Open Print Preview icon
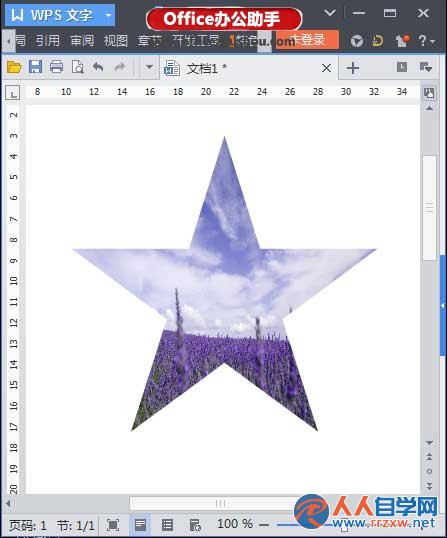This screenshot has width=447, height=538. (x=78, y=67)
